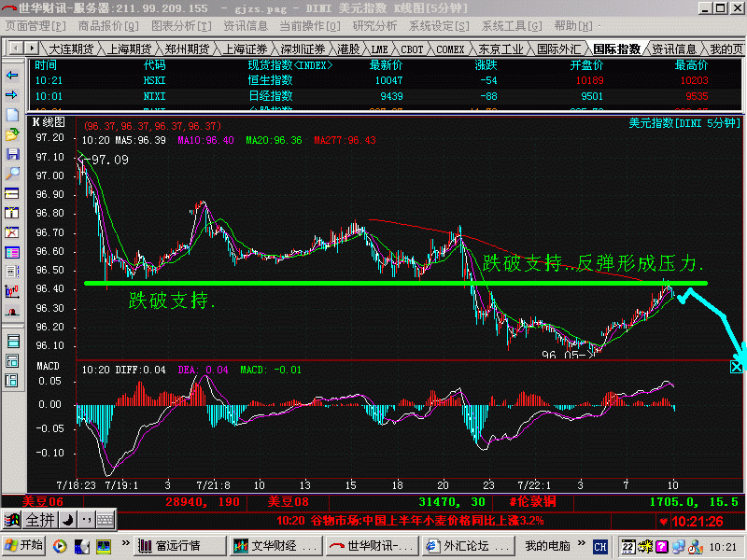Click the 美豆06 ticker in the status bar
This screenshot has height=560, width=747.
[x=42, y=502]
